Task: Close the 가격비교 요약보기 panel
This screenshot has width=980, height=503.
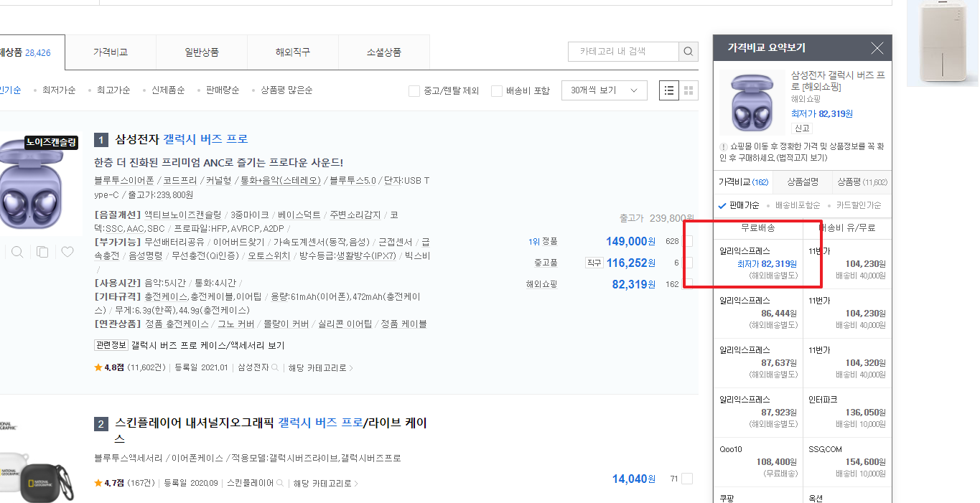Action: click(x=877, y=48)
